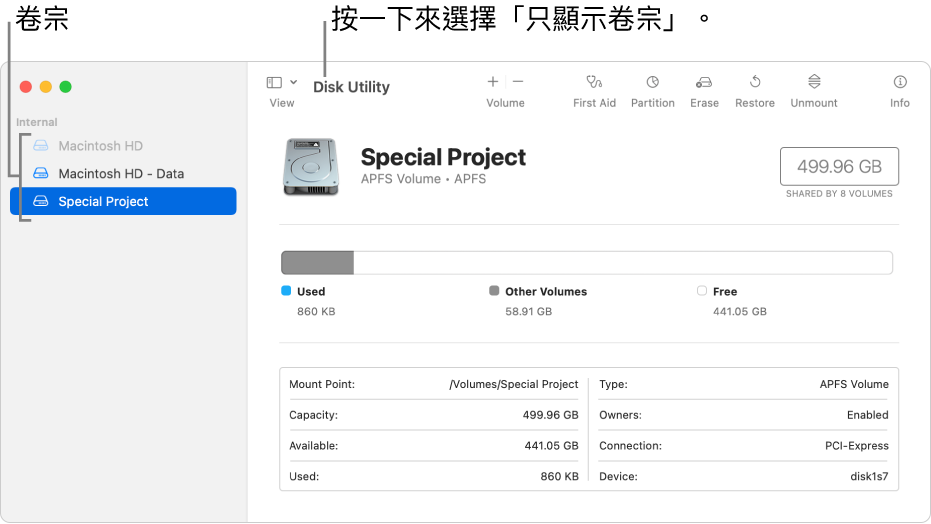The image size is (931, 524).
Task: Click the '/Volumes/Special Project' mount point value
Action: (514, 384)
